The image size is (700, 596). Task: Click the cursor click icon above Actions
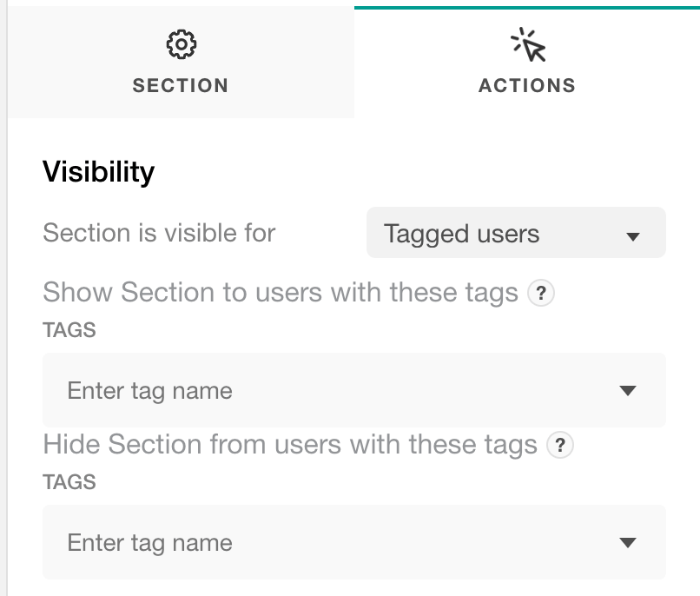[528, 44]
